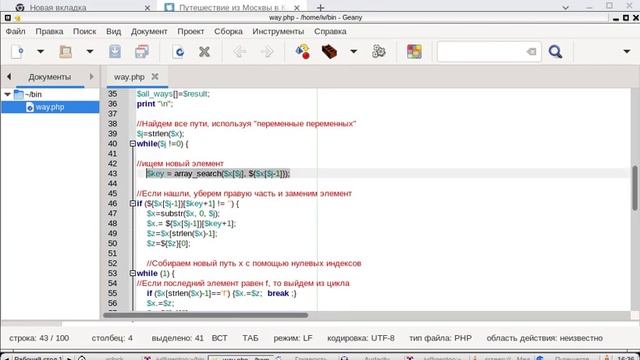Open the Инструменты menu
Viewport: 640px width, 360px height.
278,31
